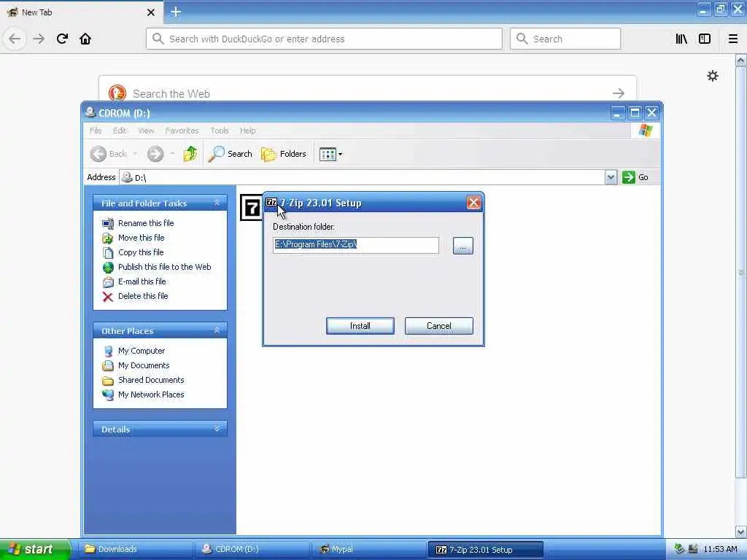Click the Go button beside address bar
This screenshot has width=747, height=560.
coord(635,177)
